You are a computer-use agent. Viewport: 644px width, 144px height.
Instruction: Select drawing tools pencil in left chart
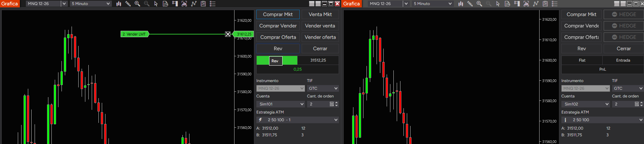(x=128, y=4)
